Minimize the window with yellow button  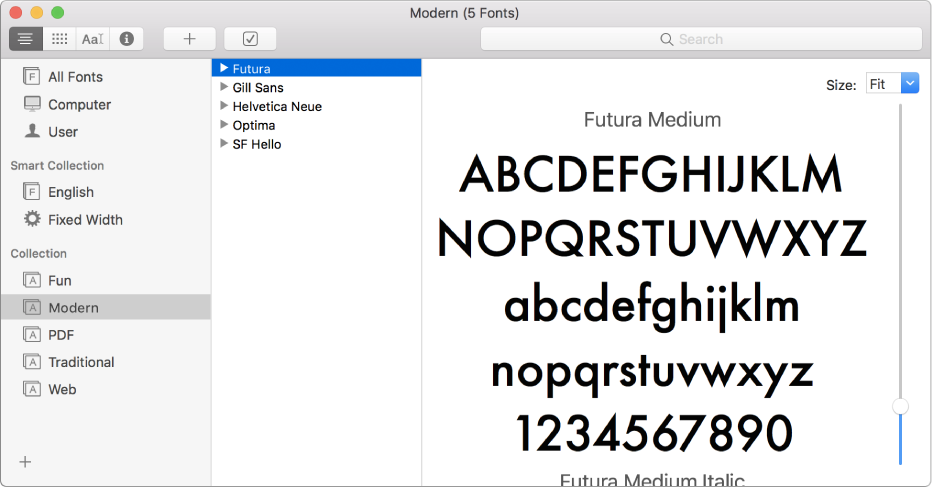(x=37, y=13)
